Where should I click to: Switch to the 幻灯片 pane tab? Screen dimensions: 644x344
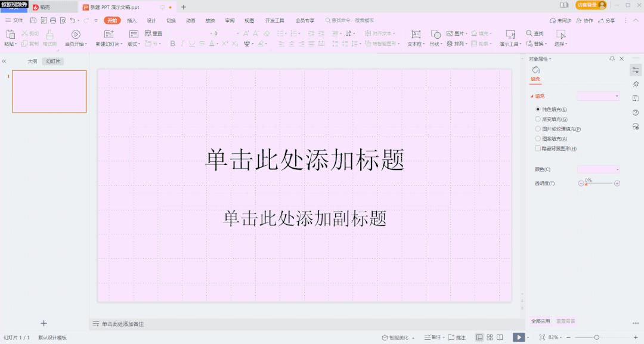[x=53, y=61]
